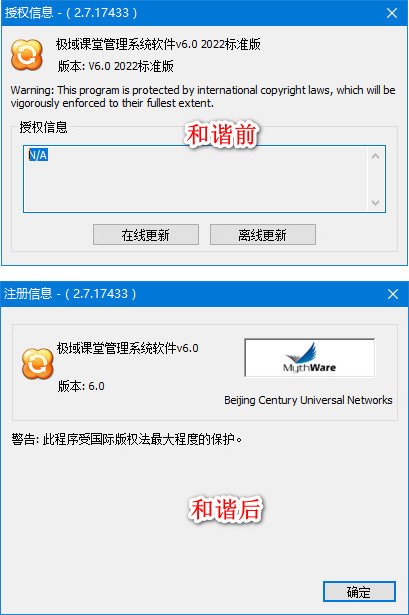Click the highlighted N/A text
409x615 pixels.
point(38,155)
